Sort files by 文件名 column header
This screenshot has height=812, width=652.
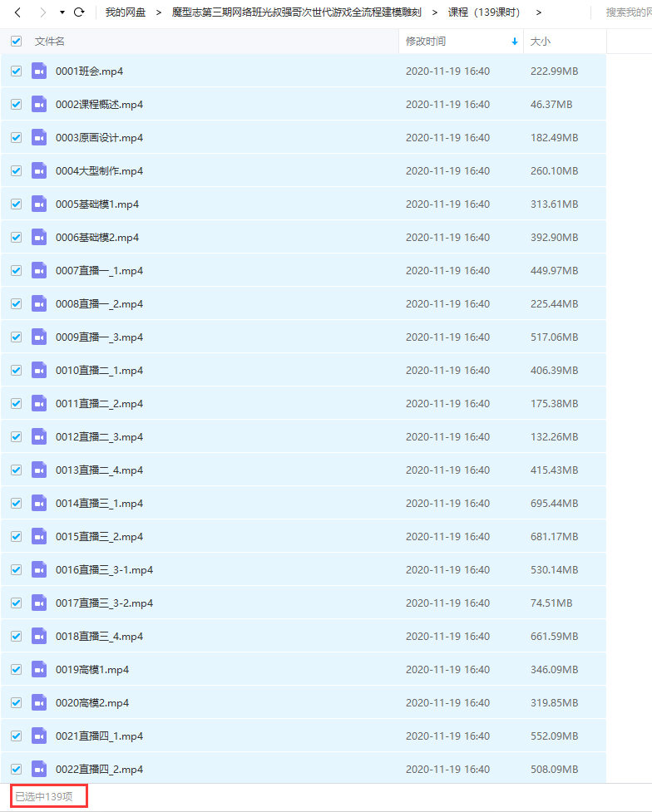(50, 42)
